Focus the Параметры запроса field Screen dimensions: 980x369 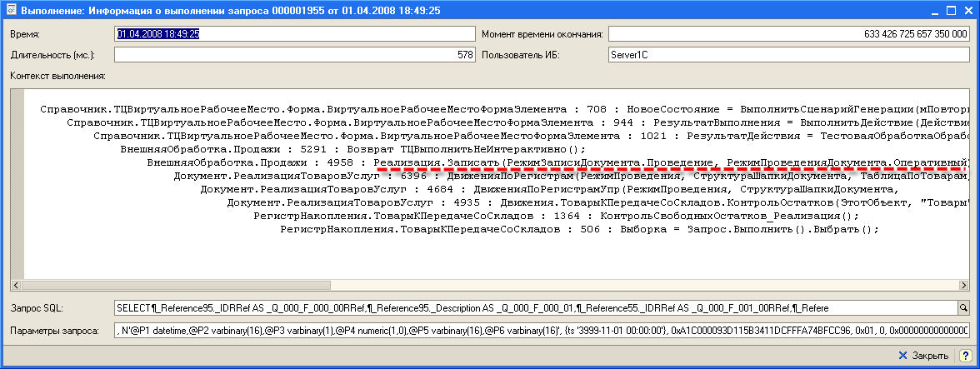tap(542, 331)
